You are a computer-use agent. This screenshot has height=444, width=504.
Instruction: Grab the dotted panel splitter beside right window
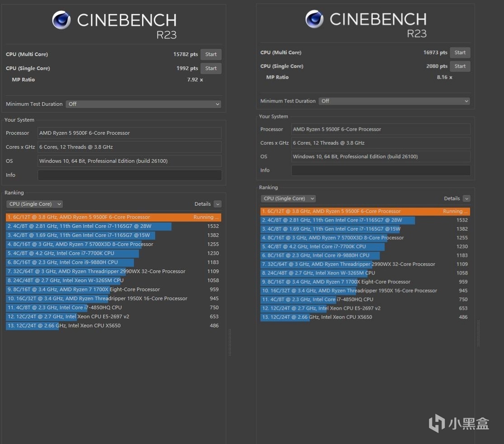coord(479,333)
